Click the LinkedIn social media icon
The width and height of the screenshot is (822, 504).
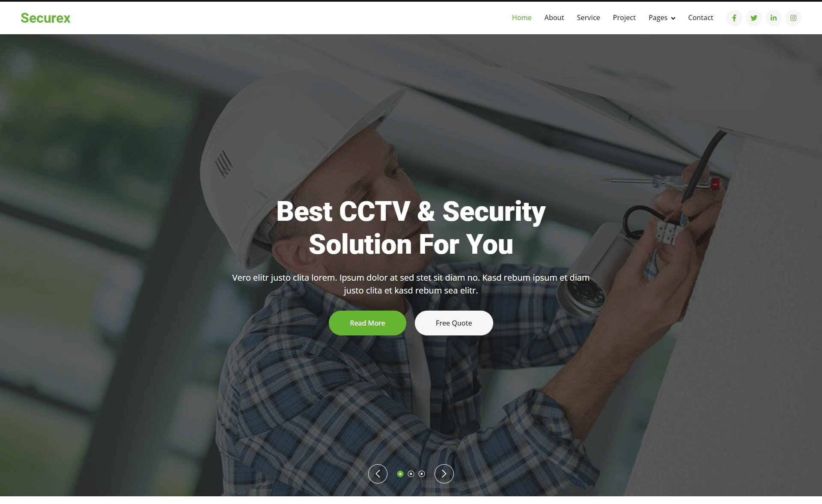(x=773, y=18)
